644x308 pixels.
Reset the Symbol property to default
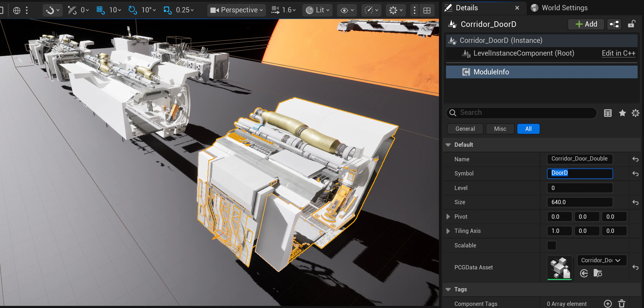(635, 174)
